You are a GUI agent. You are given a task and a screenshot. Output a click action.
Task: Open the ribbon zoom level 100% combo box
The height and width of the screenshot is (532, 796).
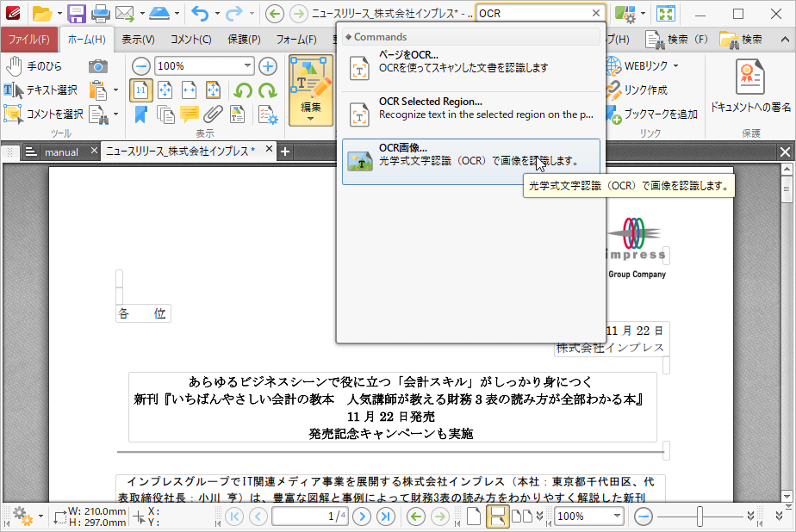204,66
